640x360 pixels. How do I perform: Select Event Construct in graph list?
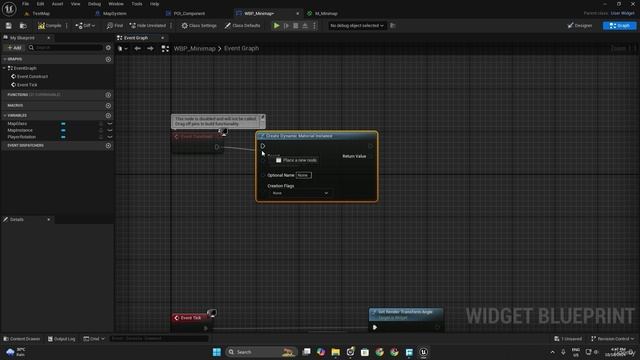point(32,76)
